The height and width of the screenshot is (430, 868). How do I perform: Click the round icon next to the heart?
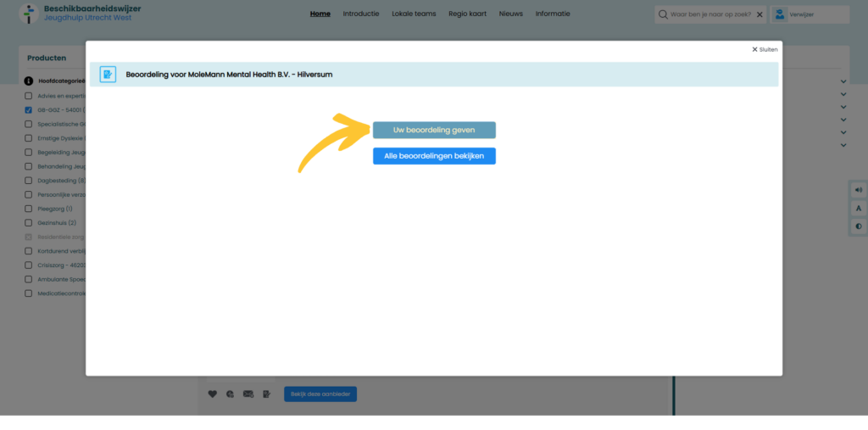click(231, 394)
